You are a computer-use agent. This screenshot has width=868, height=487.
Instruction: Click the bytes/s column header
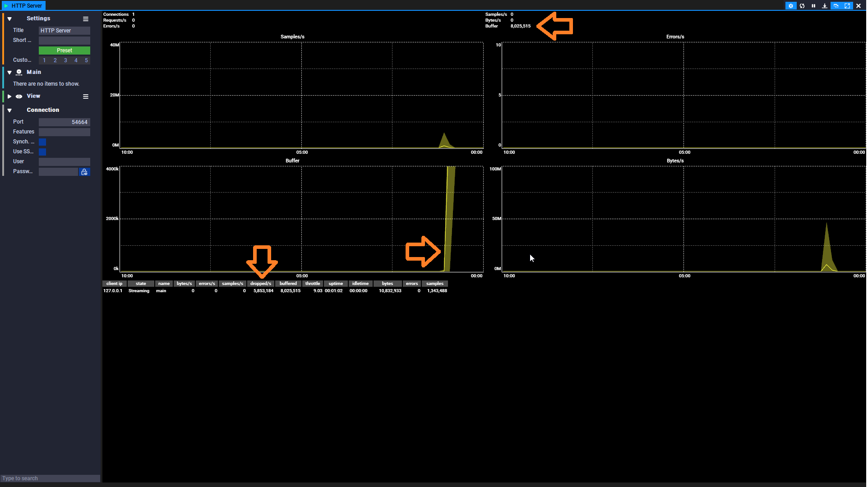tap(185, 284)
